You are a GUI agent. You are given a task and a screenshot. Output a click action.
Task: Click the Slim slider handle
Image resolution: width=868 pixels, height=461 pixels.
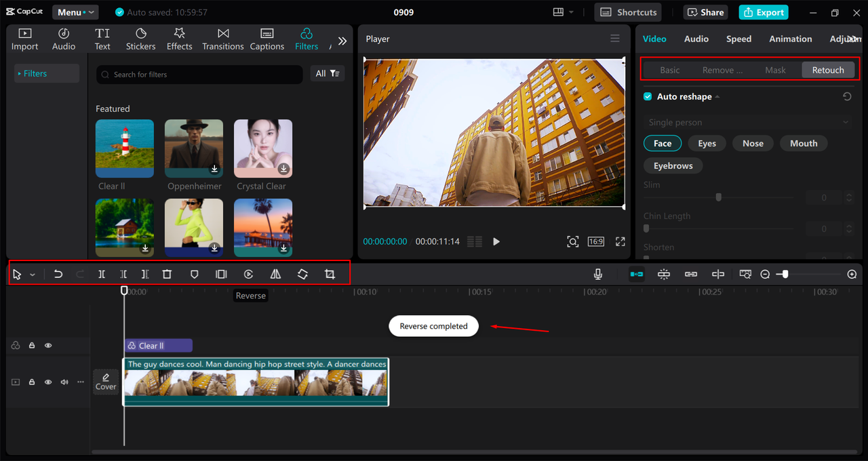click(718, 197)
